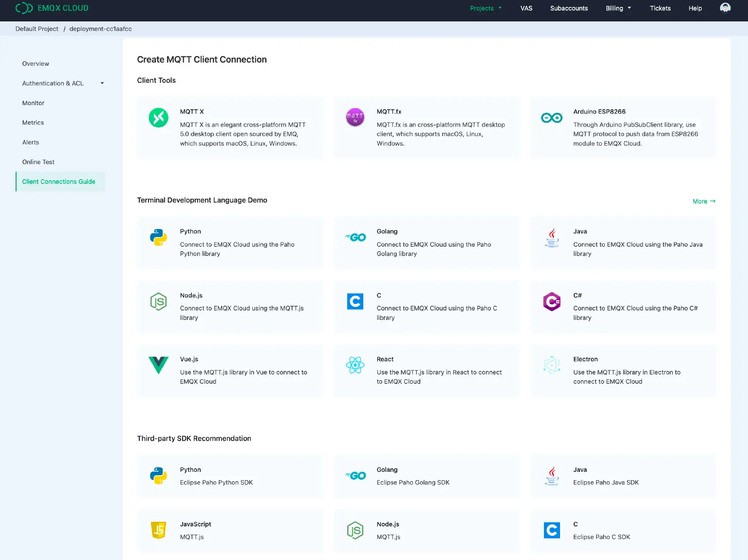Open the Java Paho library icon
The width and height of the screenshot is (748, 560).
(x=552, y=238)
